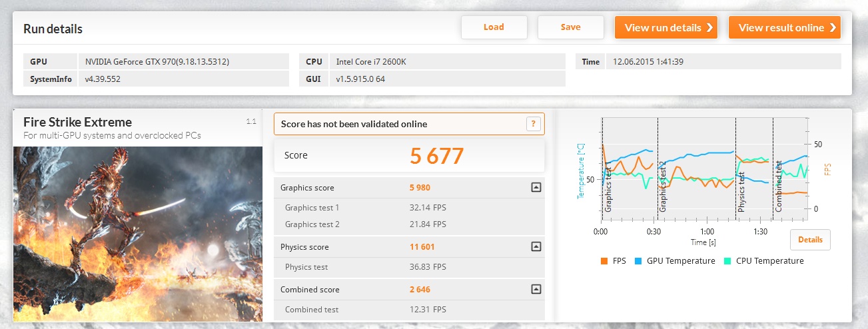Collapse the Physics score section
Viewport: 868px width, 329px height.
(x=536, y=247)
